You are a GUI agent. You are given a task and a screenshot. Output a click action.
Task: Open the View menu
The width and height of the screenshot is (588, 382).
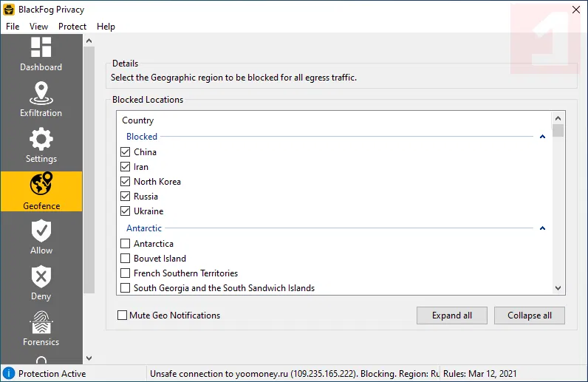[x=38, y=27]
